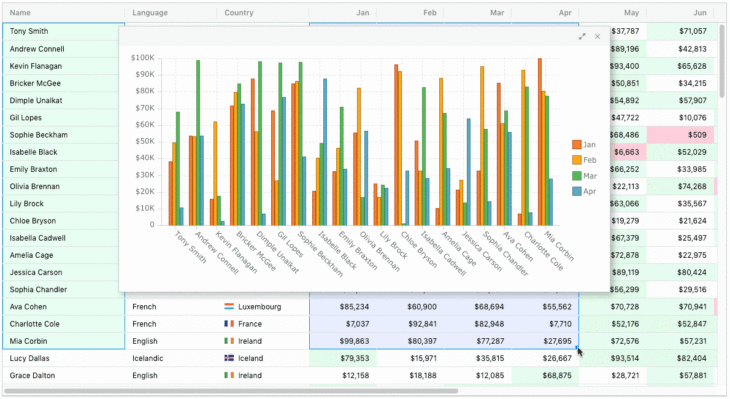This screenshot has height=399, width=730.
Task: Click the horizontal scrollbar at bottom
Action: (231, 391)
